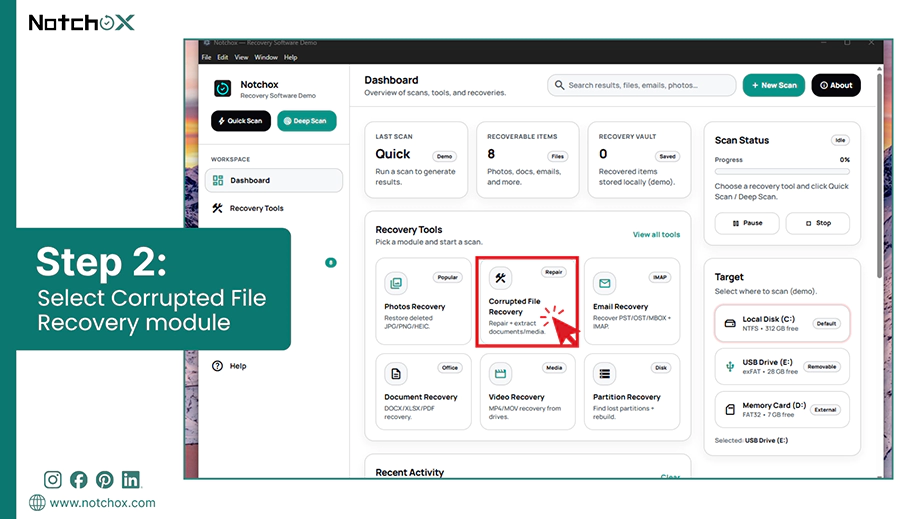
Task: Click the Idle status badge
Action: tap(840, 140)
